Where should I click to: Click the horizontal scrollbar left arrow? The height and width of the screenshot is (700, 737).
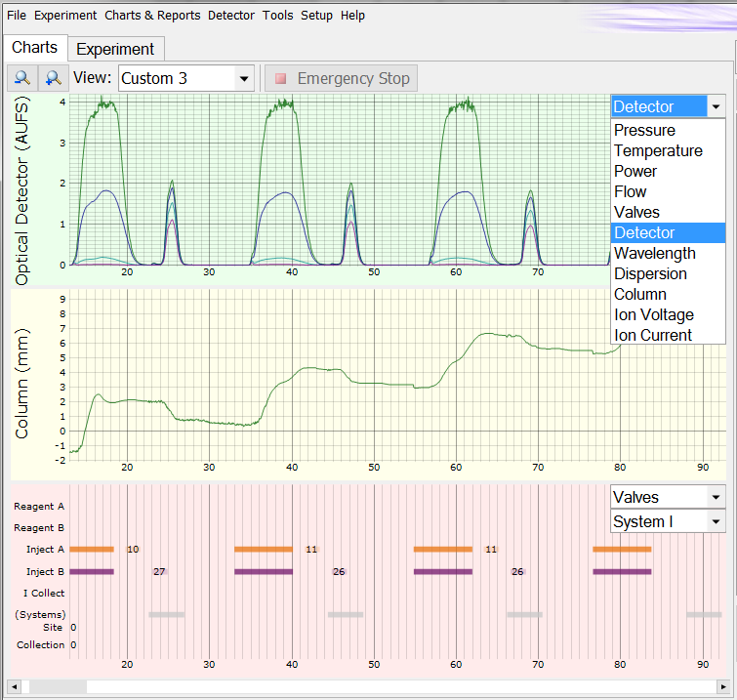point(16,687)
